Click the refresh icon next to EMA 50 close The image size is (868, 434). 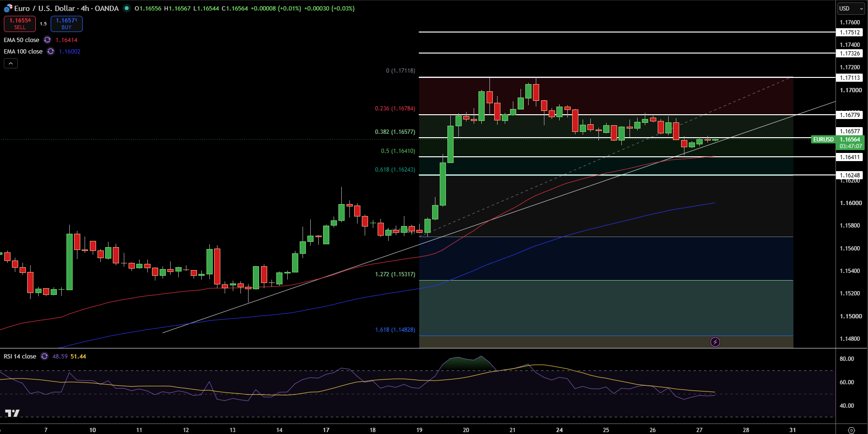point(47,40)
